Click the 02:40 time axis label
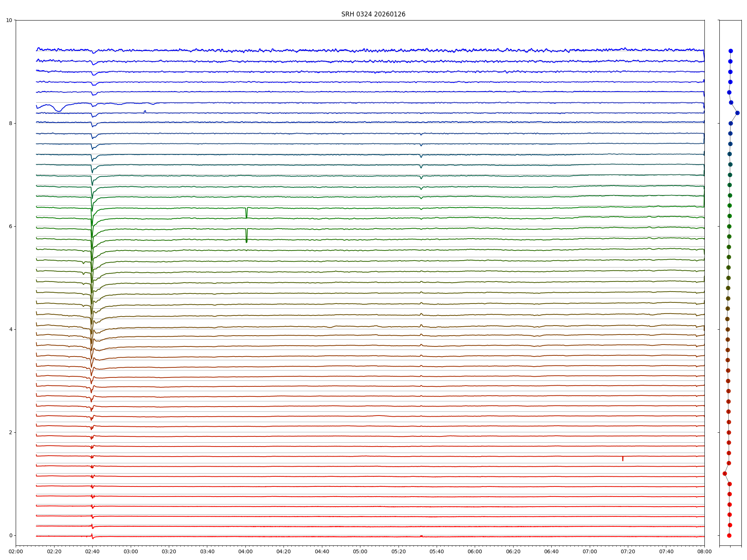This screenshot has height=560, width=747. tap(92, 551)
